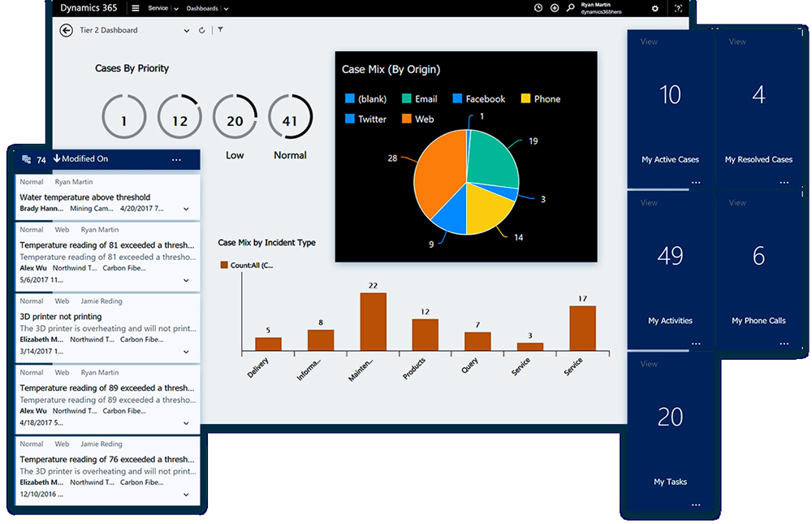Click View on My Resolved Cases tile
The image size is (812, 524).
pyautogui.click(x=737, y=41)
